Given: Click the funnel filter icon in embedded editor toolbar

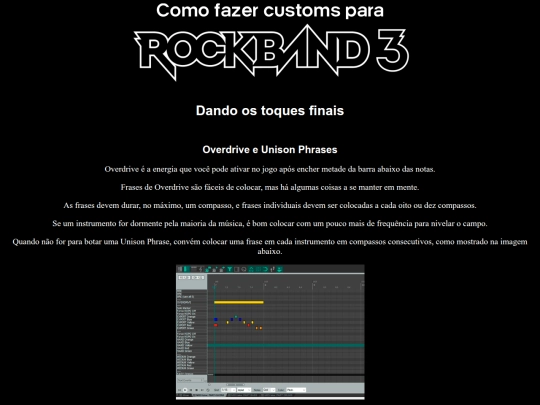Looking at the screenshot, I should tap(229, 269).
